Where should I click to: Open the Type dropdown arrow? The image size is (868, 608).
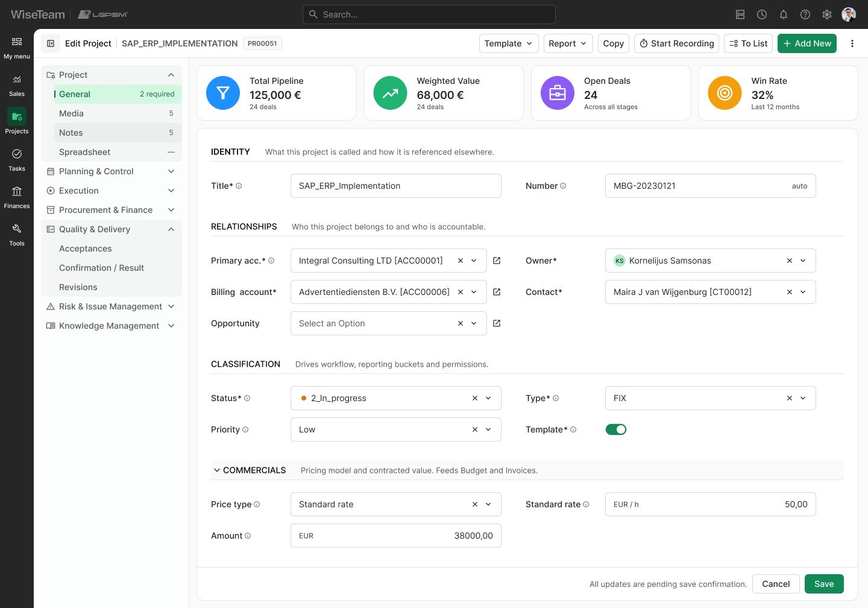pyautogui.click(x=803, y=398)
